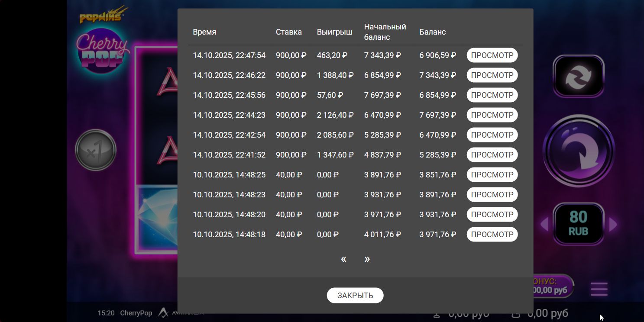Viewport: 644px width, 322px height.
Task: Decrease bet with left arrow
Action: pos(544,225)
